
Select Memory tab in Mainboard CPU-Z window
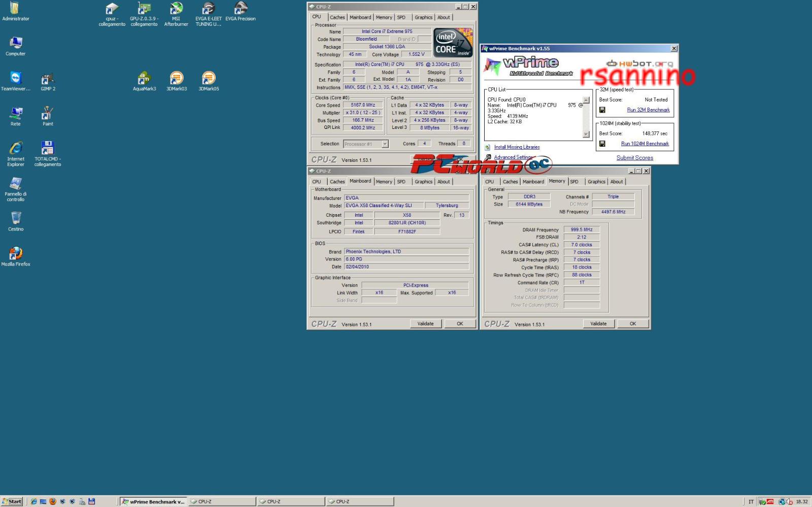pos(384,182)
